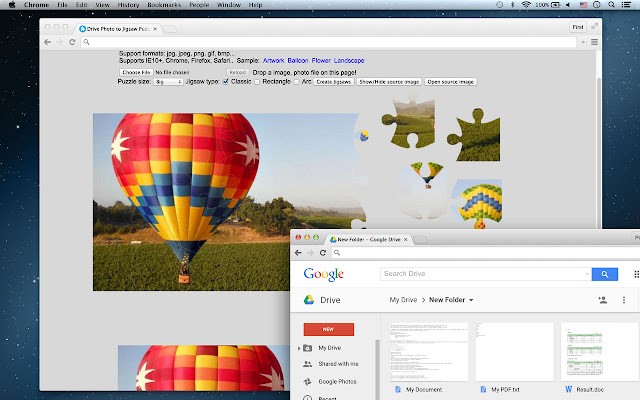Screen dimensions: 640x400
Task: Open the Puzzle size dropdown
Action: click(167, 81)
